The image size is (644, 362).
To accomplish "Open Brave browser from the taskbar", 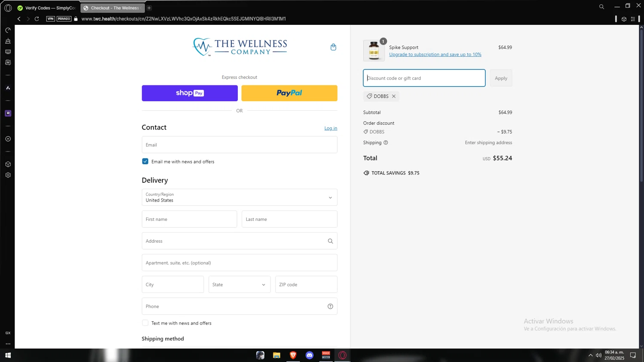I will point(293,355).
